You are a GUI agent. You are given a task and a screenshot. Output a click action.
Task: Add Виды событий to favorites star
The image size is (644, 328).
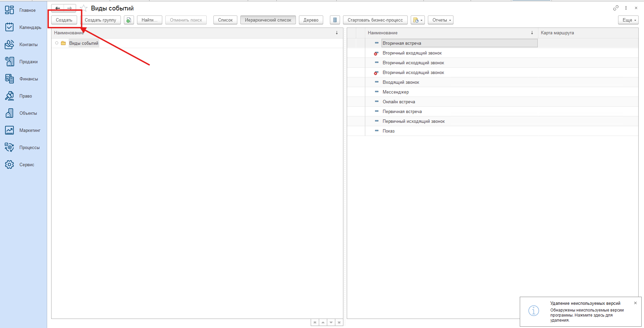click(x=84, y=8)
